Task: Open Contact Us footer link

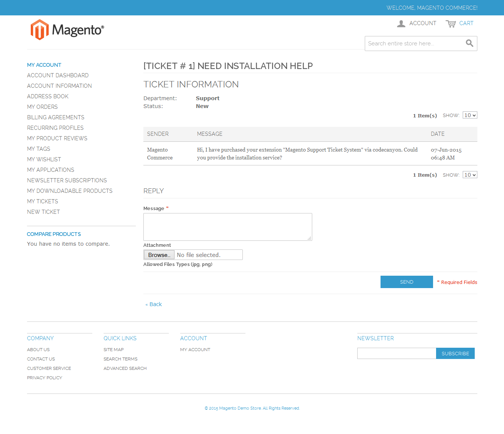Action: coord(41,359)
